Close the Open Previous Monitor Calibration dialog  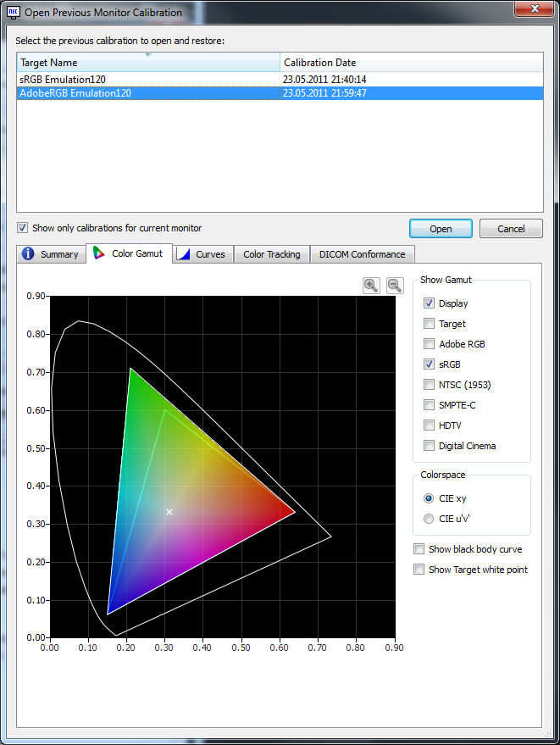coord(530,9)
